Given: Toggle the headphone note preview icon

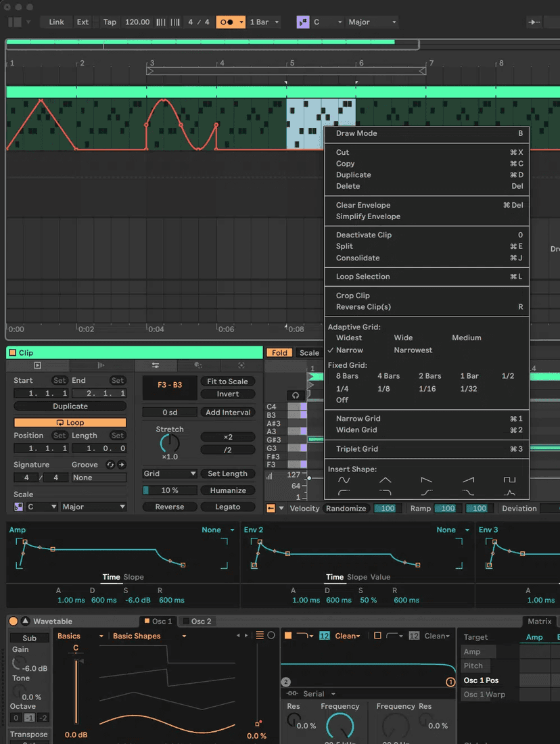Looking at the screenshot, I should [296, 395].
